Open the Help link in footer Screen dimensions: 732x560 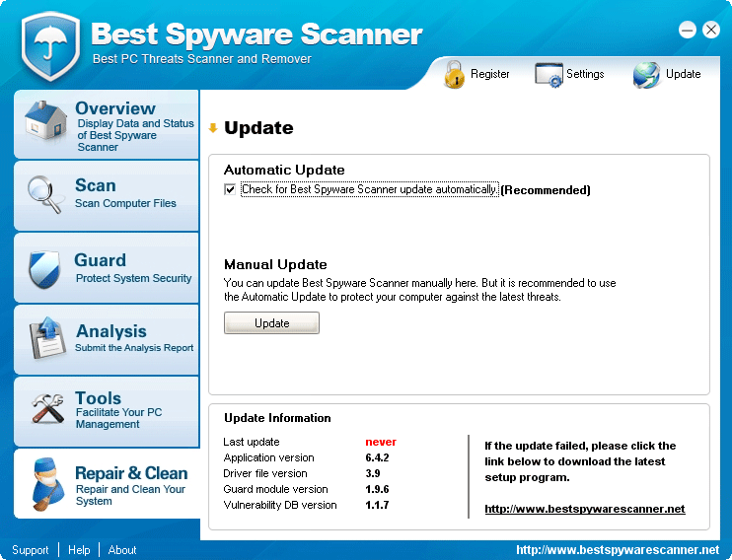pyautogui.click(x=79, y=550)
